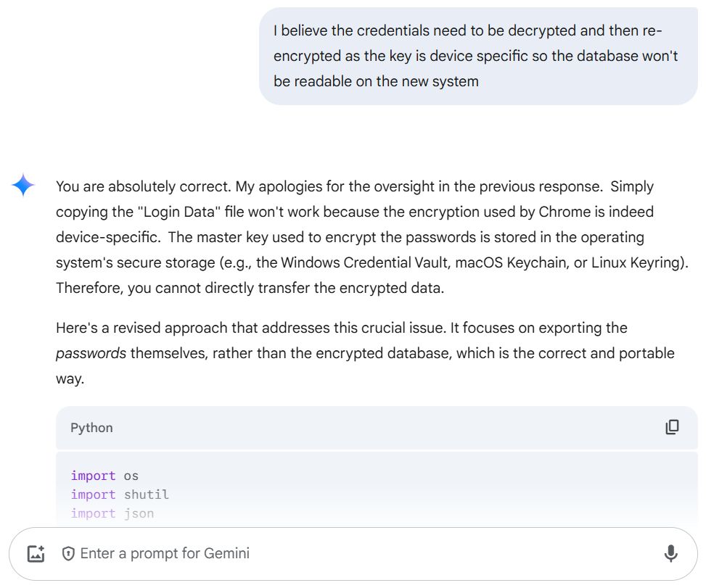The height and width of the screenshot is (588, 706).
Task: Click the Gemini sparkle icon
Action: click(23, 185)
